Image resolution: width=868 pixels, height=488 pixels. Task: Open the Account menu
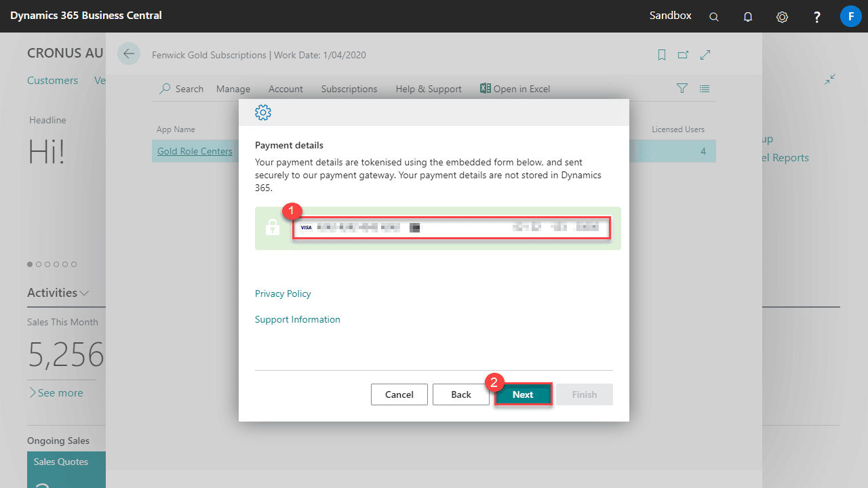click(x=285, y=89)
